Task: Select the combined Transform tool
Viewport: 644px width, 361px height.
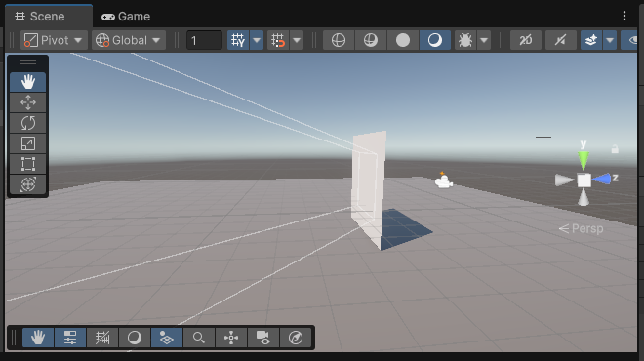Action: click(28, 184)
